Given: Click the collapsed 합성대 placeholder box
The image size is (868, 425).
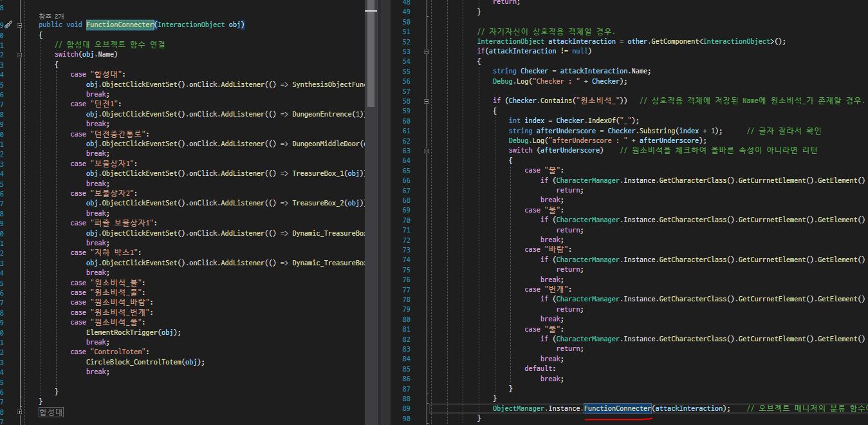Looking at the screenshot, I should pos(51,411).
